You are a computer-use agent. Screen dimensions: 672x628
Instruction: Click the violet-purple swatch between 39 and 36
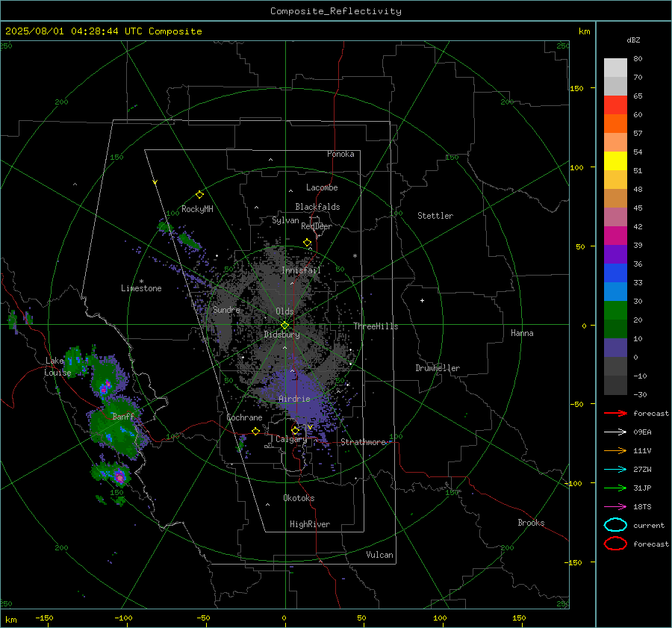click(615, 254)
